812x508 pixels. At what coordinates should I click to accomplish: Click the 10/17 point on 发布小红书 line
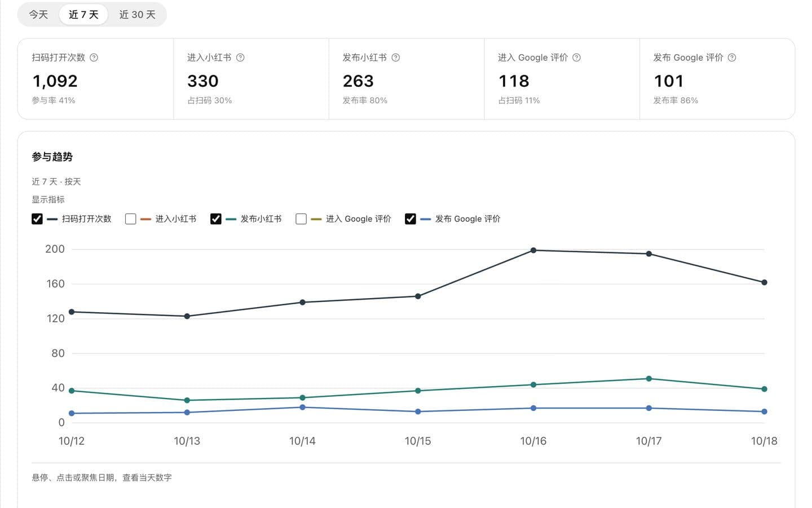pos(648,379)
